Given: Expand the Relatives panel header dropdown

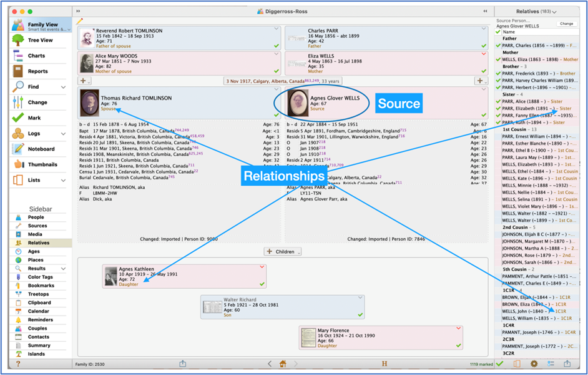Looking at the screenshot, I should coord(554,12).
